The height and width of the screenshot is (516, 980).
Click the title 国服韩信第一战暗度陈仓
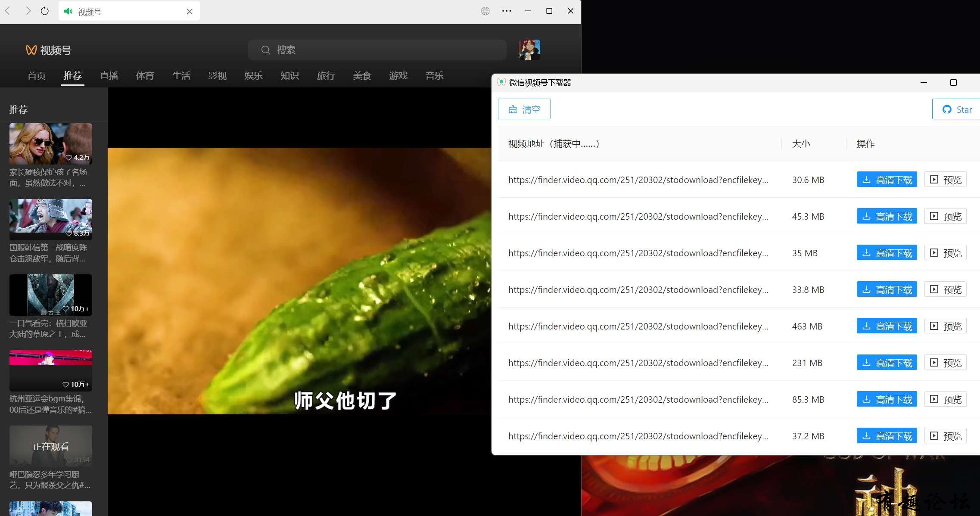[48, 253]
